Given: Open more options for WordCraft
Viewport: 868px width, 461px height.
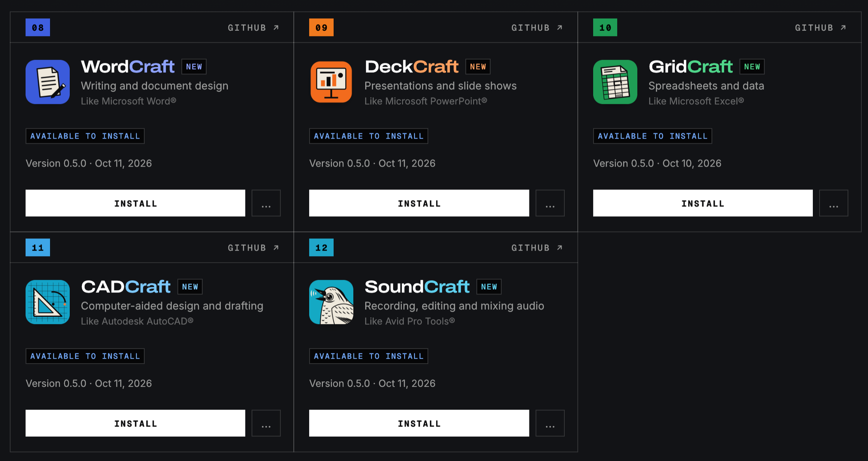Looking at the screenshot, I should pyautogui.click(x=266, y=203).
